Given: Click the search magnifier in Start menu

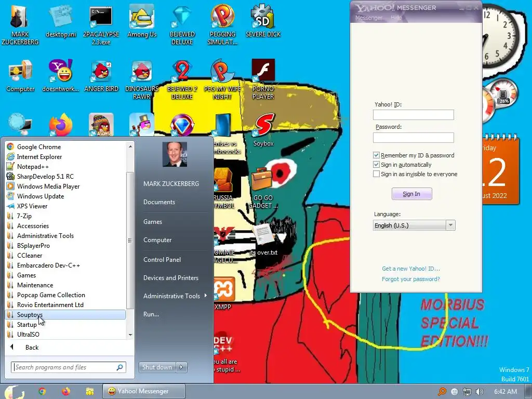Looking at the screenshot, I should coord(120,367).
